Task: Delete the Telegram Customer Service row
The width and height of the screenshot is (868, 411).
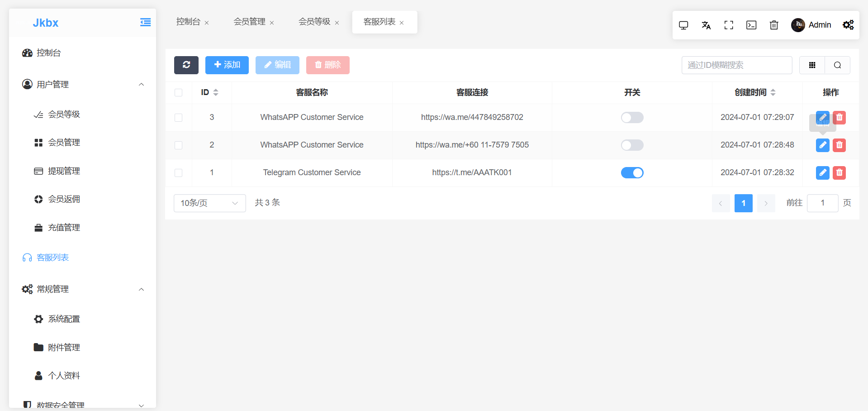Action: (839, 173)
